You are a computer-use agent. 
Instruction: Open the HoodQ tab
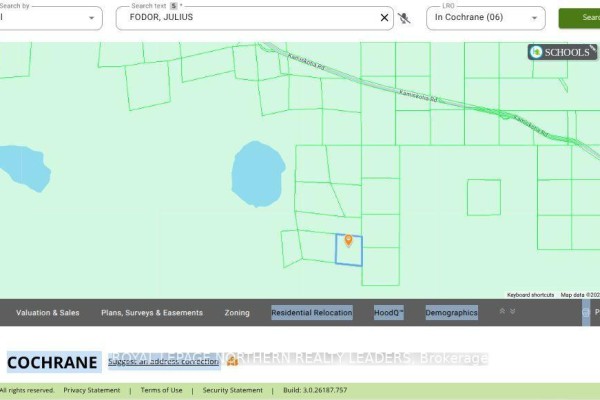(389, 313)
